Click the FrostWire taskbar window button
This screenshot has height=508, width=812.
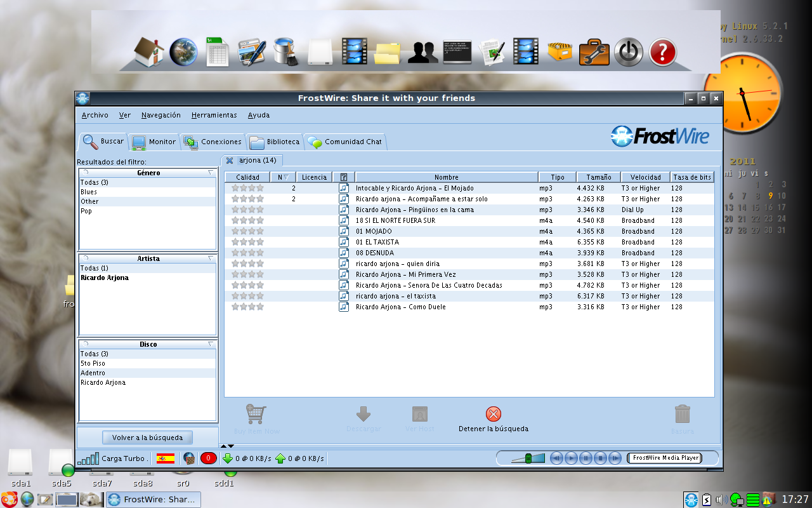154,499
